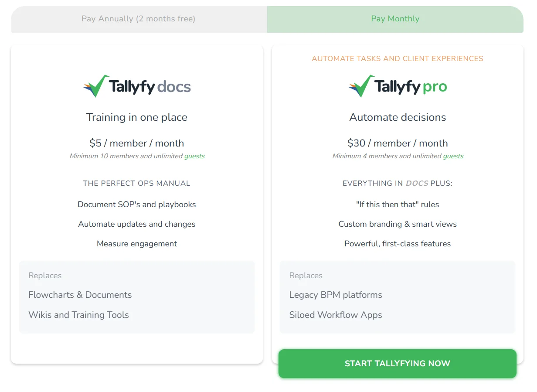Viewport: 537px width, 392px height.
Task: Select 'Legacy BPM platforms' in the Replaces panel
Action: coord(336,295)
